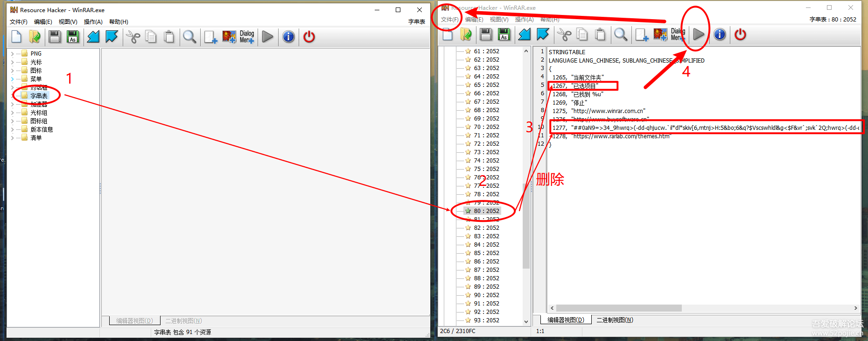Screen dimensions: 868x341
Task: Click Cut scissors icon in right window
Action: pyautogui.click(x=564, y=34)
